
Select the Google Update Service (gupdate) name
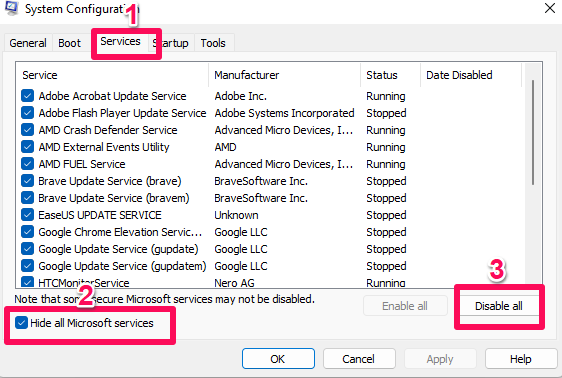pos(118,249)
